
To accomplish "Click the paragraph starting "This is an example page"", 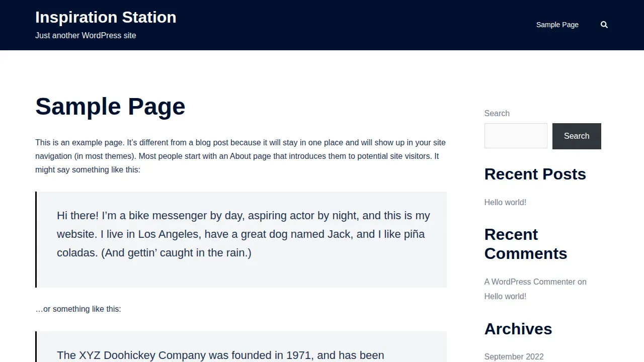I will click(240, 156).
